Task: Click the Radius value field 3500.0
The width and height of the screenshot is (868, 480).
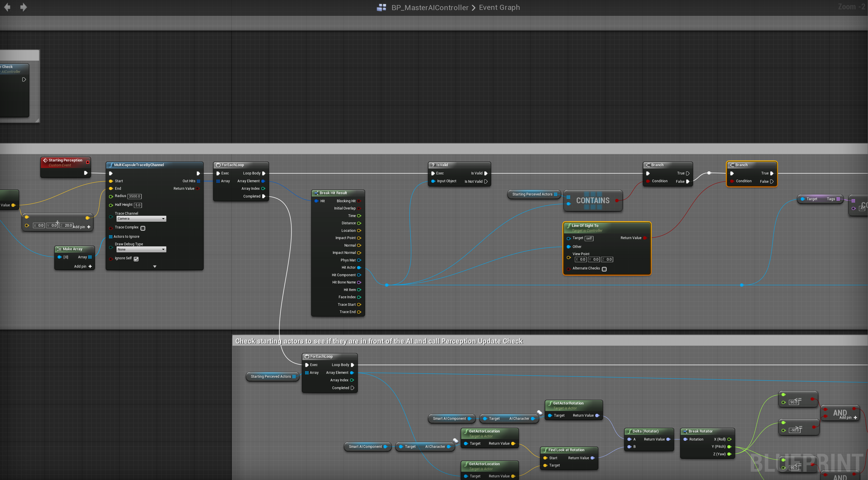Action: (x=134, y=197)
